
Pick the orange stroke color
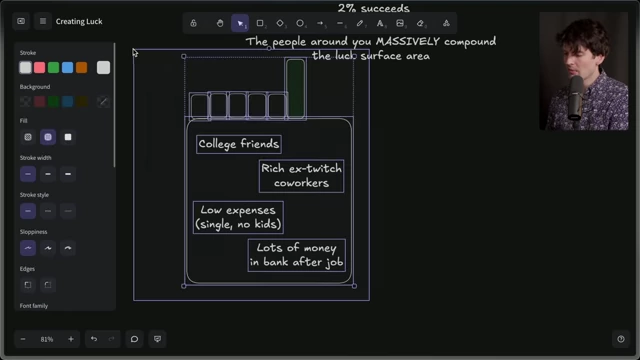tap(82, 67)
